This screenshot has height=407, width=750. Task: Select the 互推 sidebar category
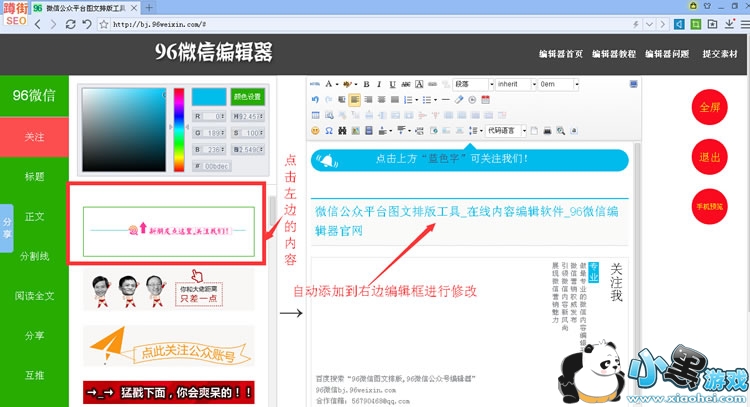click(34, 375)
